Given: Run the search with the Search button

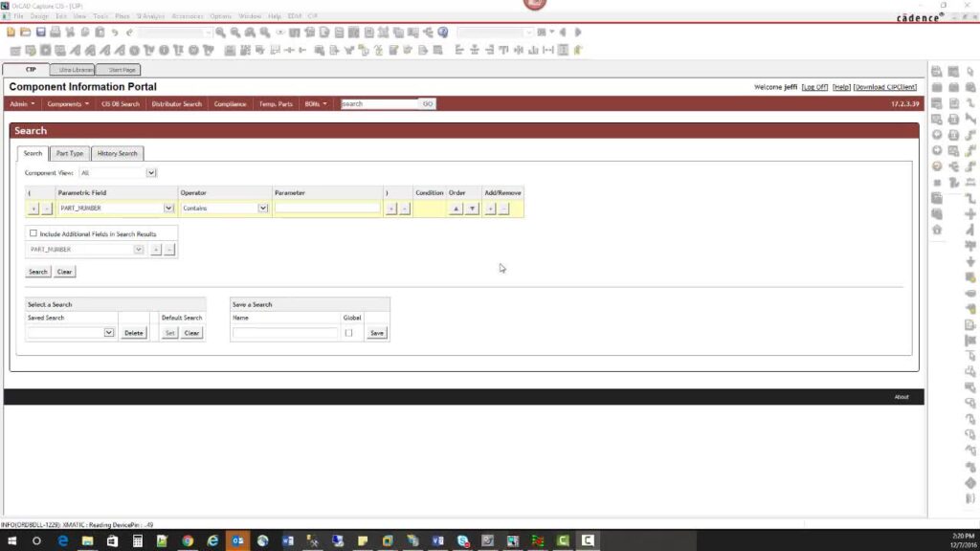Looking at the screenshot, I should click(37, 272).
